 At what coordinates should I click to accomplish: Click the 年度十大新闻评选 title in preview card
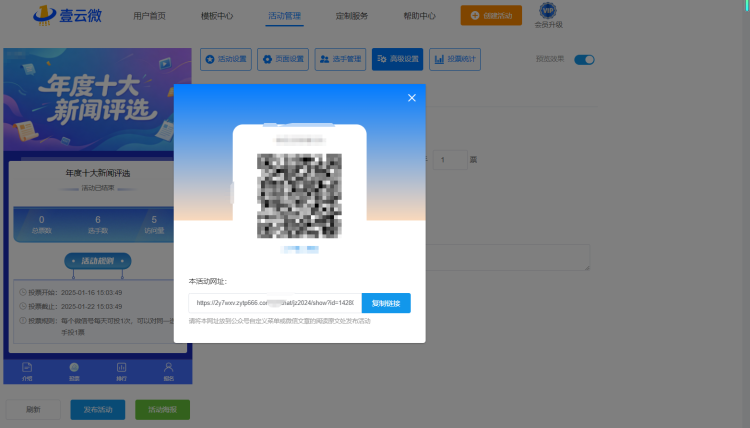coord(98,173)
